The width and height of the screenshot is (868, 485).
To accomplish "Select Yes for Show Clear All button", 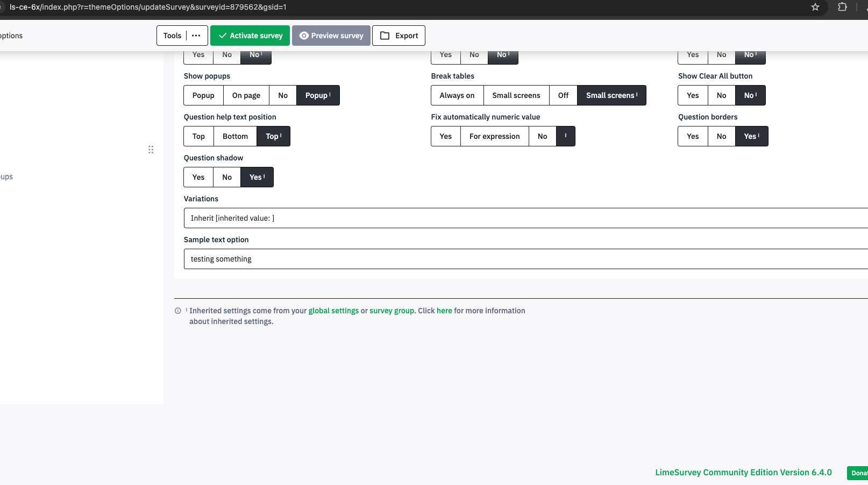I will click(x=693, y=95).
